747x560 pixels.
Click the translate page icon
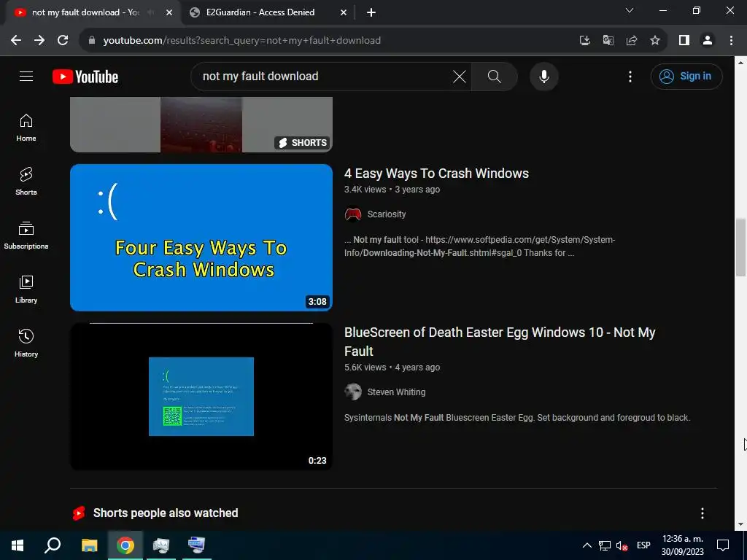[608, 41]
